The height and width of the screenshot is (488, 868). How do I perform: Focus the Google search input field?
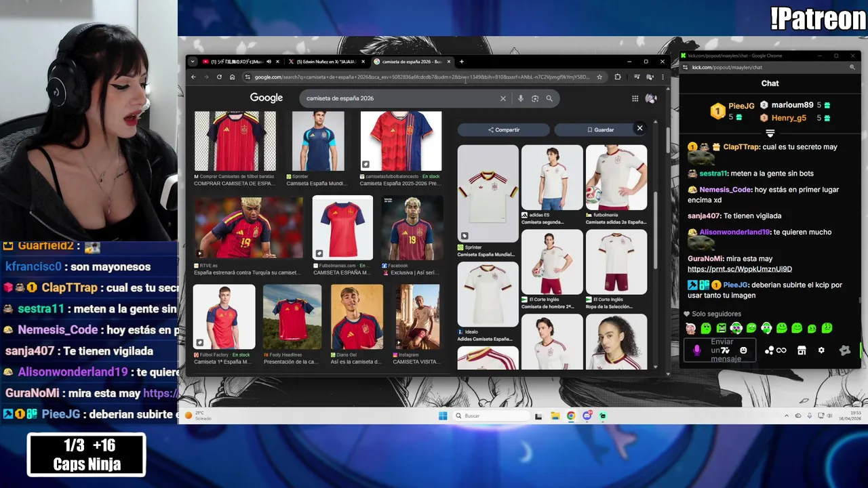coord(400,98)
